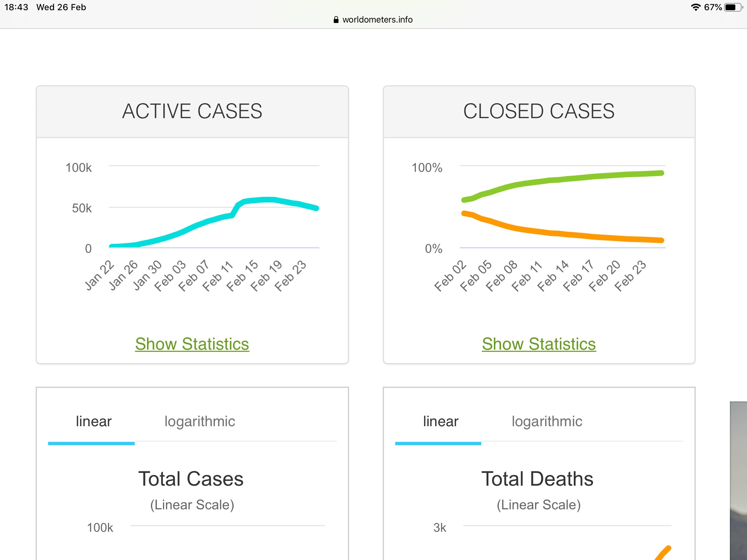
Task: Tap the battery indicator icon
Action: 732,7
